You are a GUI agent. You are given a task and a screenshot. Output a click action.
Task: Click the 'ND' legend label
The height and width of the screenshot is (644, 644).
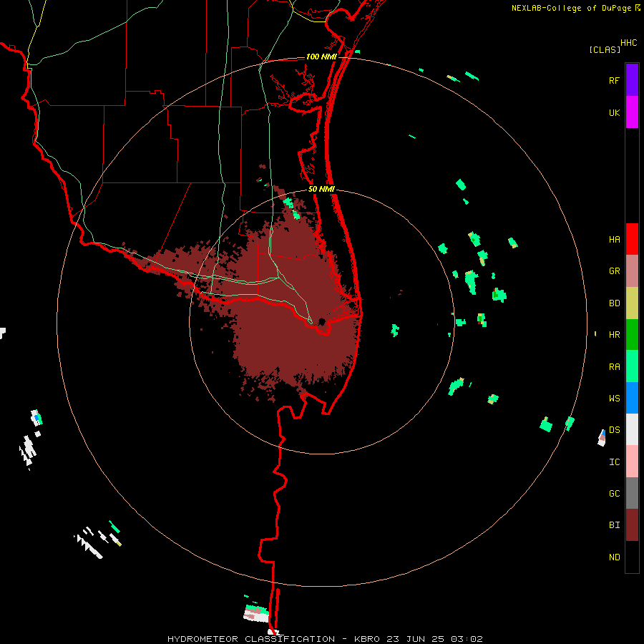point(614,557)
